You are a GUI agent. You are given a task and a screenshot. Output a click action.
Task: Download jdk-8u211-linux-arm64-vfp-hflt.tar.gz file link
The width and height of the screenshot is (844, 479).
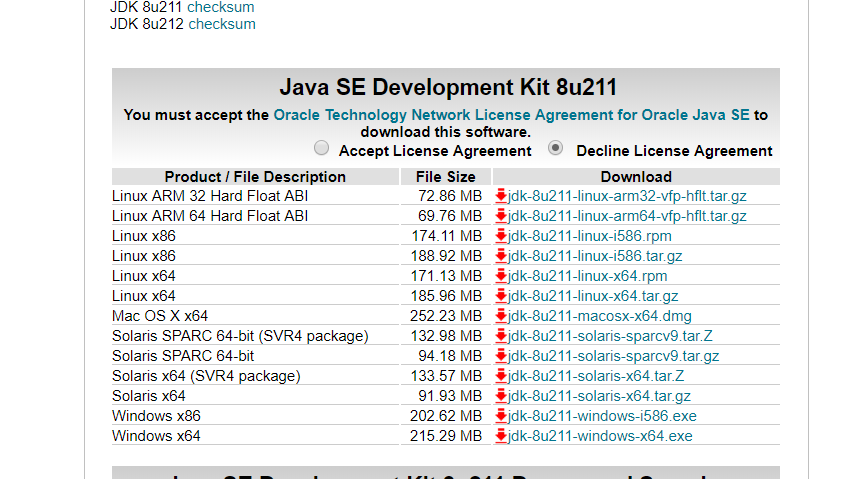pyautogui.click(x=627, y=216)
